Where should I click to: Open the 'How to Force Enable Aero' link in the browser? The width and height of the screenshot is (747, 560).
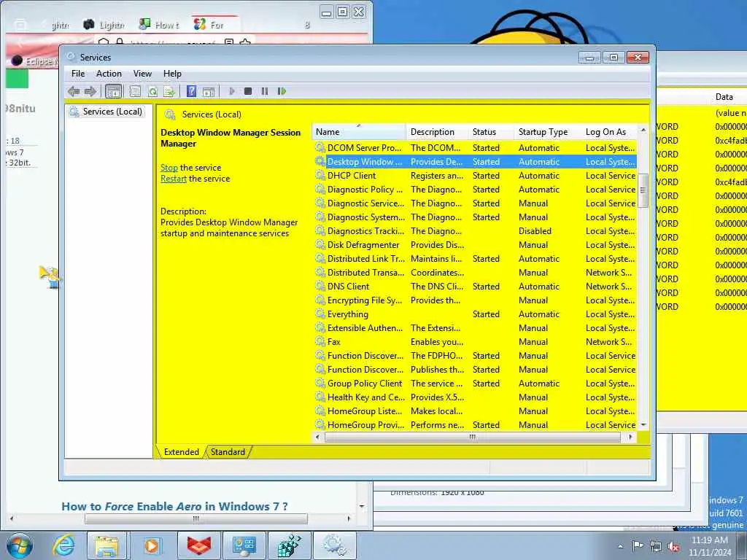pyautogui.click(x=174, y=506)
